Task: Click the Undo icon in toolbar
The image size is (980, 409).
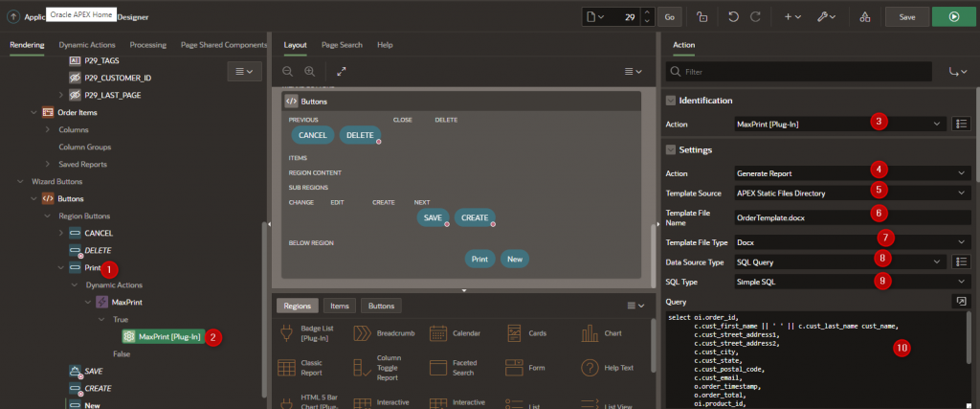Action: coord(734,16)
